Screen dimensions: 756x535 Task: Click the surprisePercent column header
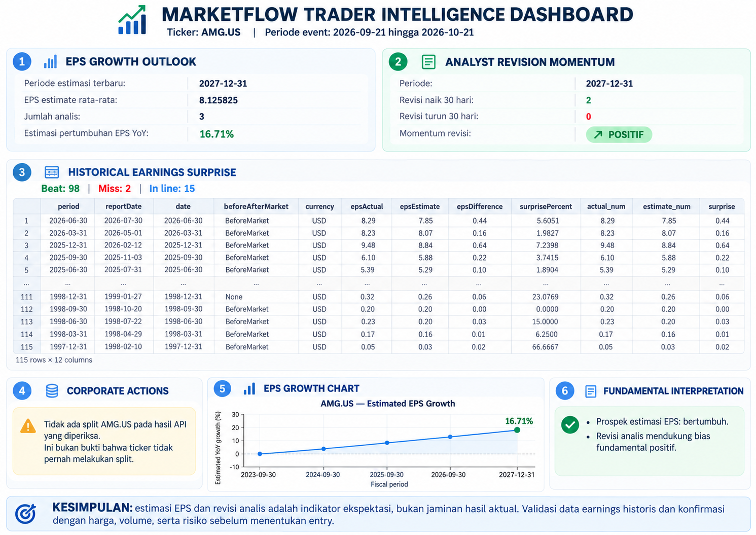click(546, 206)
